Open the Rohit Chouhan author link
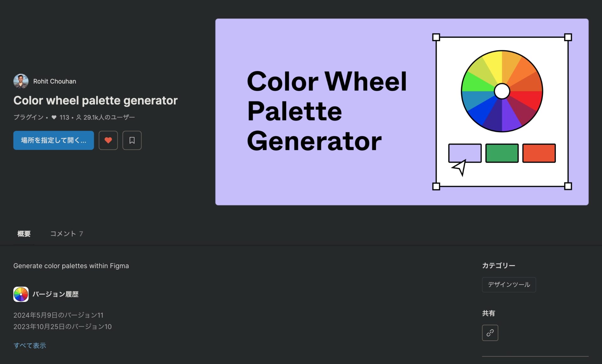 click(55, 81)
